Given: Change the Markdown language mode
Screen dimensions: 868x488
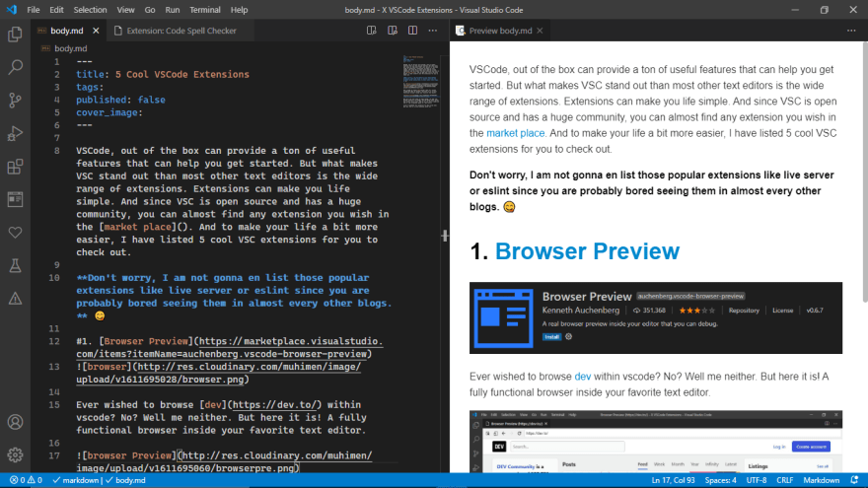Looking at the screenshot, I should tap(821, 480).
